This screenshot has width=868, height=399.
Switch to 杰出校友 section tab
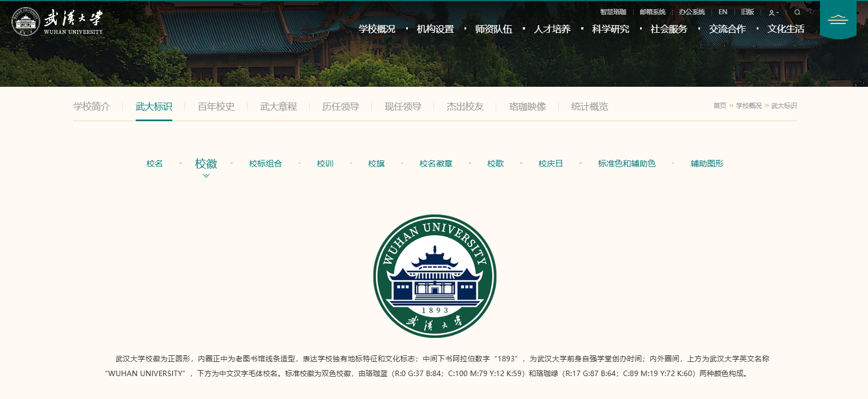pyautogui.click(x=465, y=106)
